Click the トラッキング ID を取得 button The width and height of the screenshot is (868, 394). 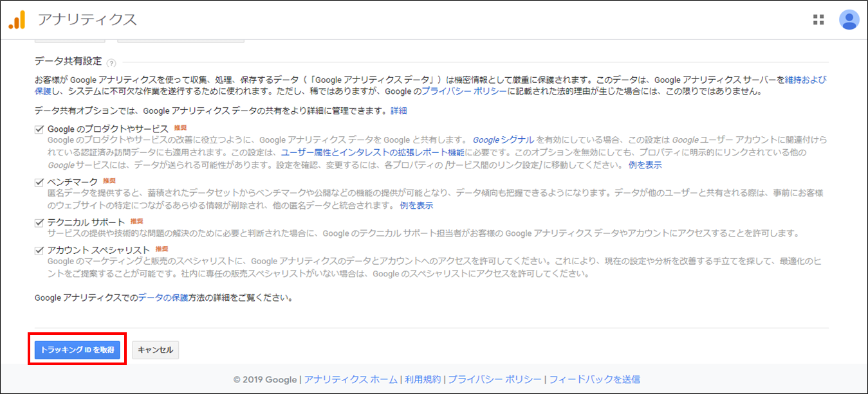coord(77,350)
